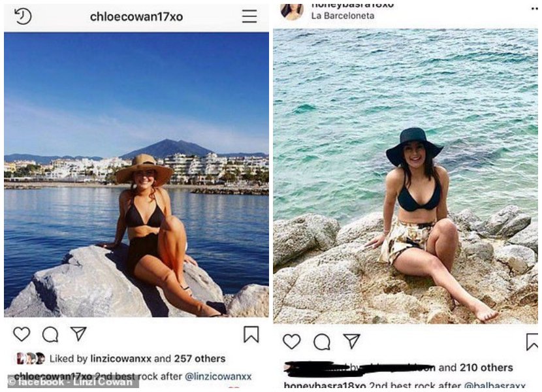The width and height of the screenshot is (542, 392).
Task: Open comments on the left post
Action: coord(50,335)
